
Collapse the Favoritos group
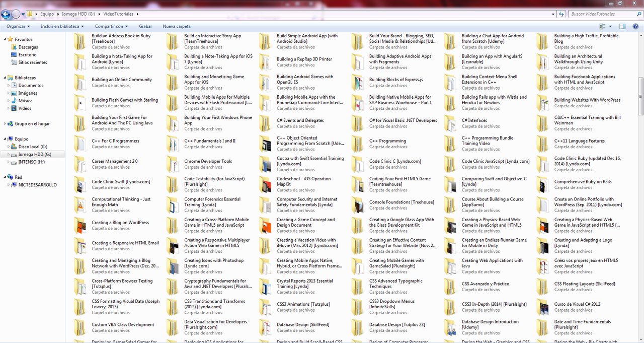coord(5,39)
